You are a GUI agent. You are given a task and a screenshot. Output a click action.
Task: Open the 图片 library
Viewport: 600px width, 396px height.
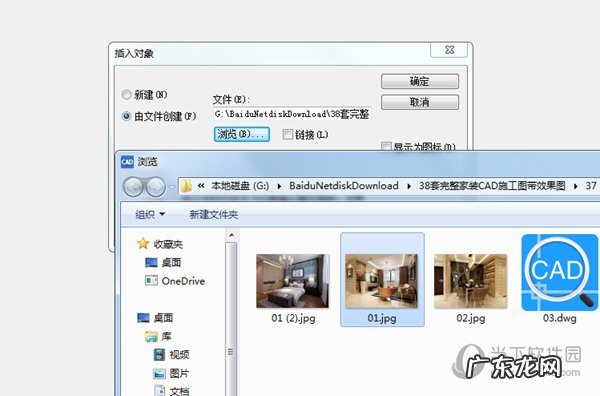[x=171, y=373]
